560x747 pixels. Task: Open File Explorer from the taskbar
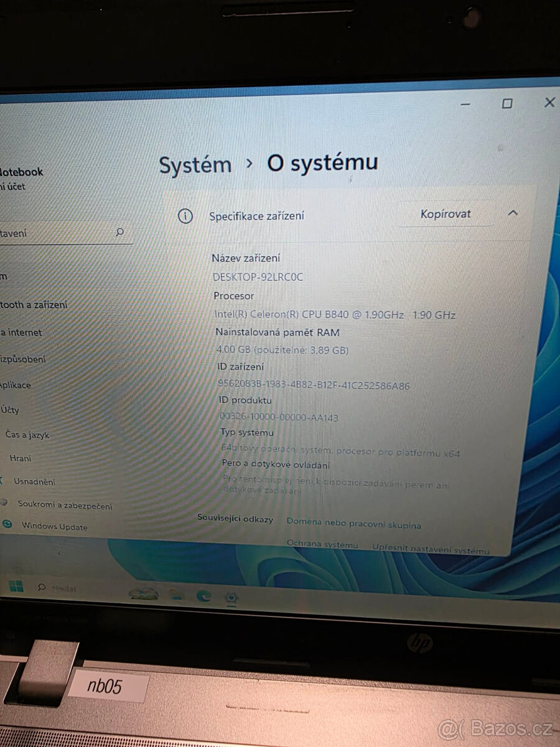[x=176, y=596]
